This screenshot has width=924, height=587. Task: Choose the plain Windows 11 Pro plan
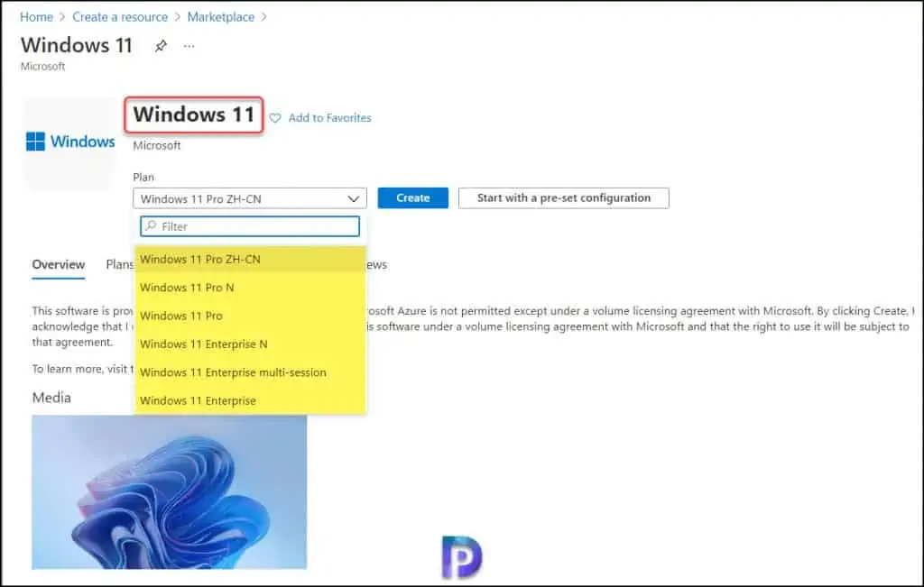[x=251, y=316]
